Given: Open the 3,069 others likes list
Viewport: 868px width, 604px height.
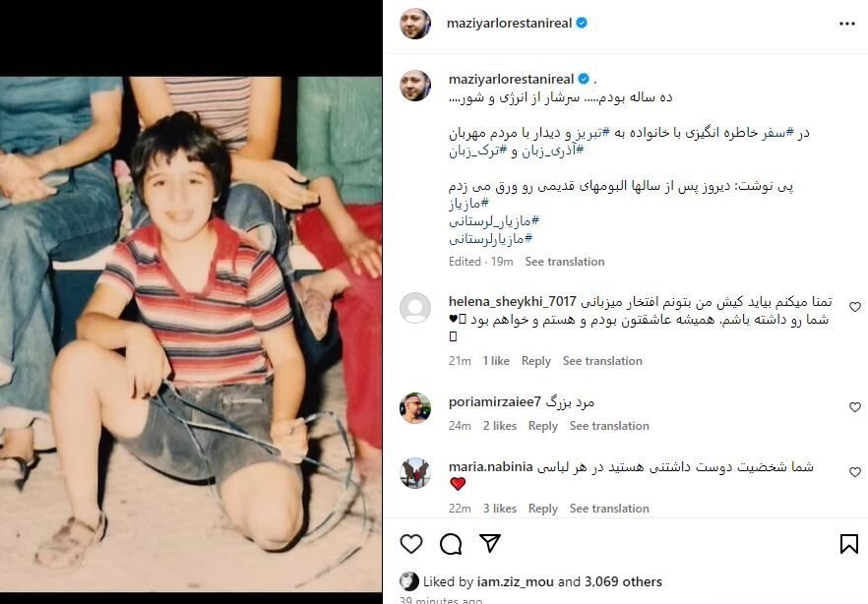Looking at the screenshot, I should click(623, 582).
